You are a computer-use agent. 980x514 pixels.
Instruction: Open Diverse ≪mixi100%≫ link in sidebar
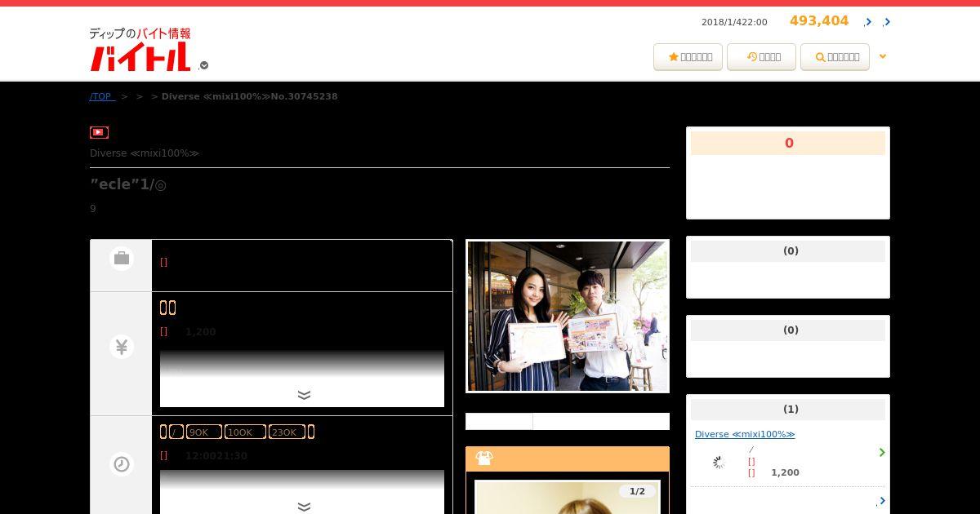(745, 434)
